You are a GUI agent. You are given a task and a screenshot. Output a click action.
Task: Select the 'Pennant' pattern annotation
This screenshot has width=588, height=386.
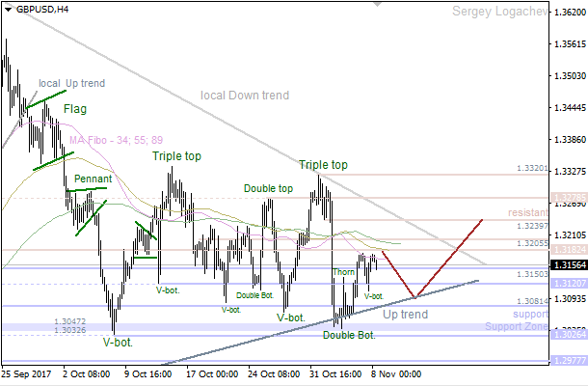93,179
